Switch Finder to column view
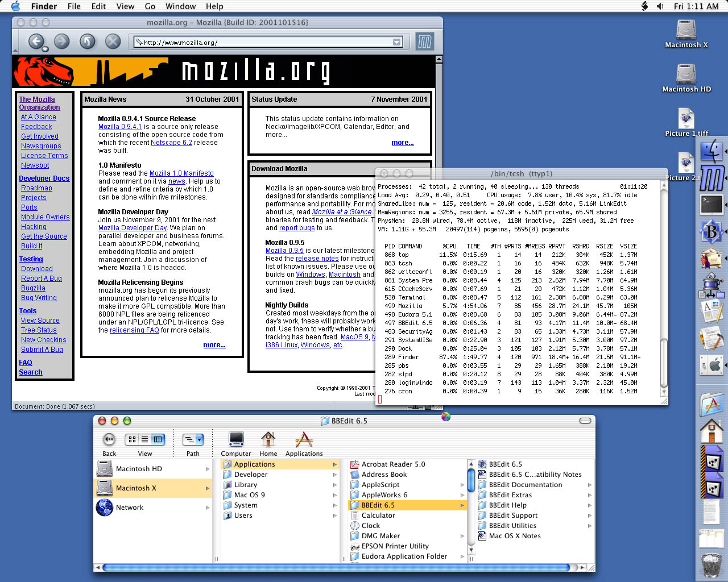728x582 pixels. pos(158,439)
